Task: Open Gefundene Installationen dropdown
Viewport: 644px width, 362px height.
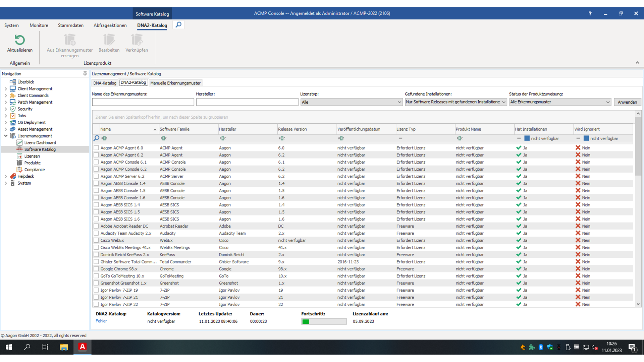Action: [x=455, y=102]
